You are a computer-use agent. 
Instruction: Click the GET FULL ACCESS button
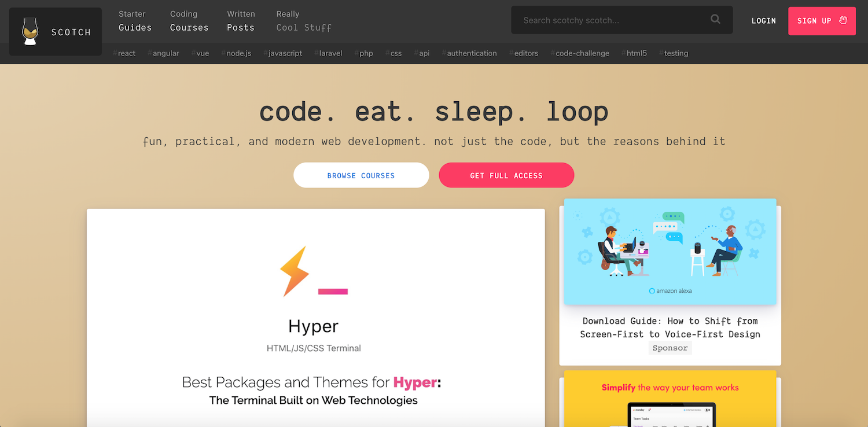click(506, 175)
